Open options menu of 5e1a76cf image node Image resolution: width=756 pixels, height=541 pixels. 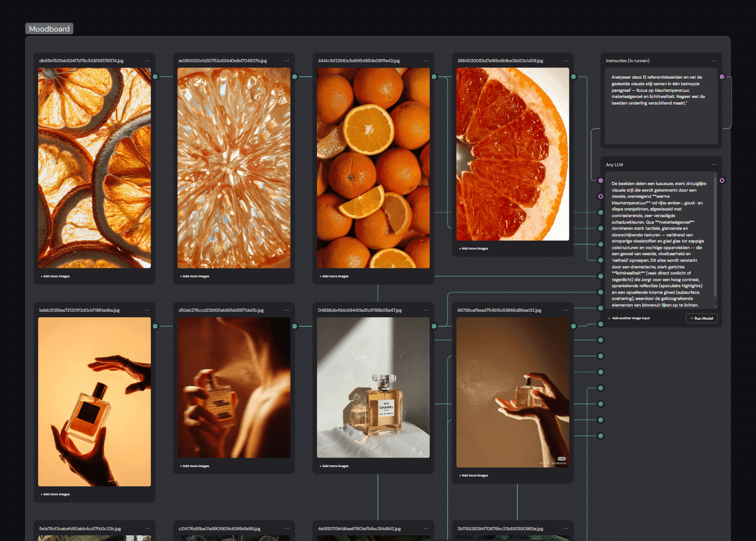pos(147,529)
